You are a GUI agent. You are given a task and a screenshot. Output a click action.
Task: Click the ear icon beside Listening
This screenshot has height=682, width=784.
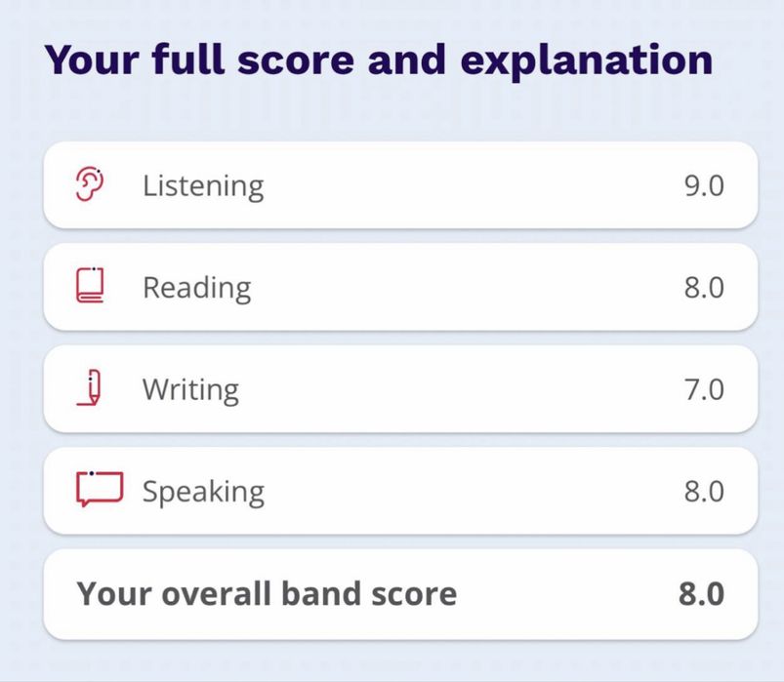(x=90, y=184)
